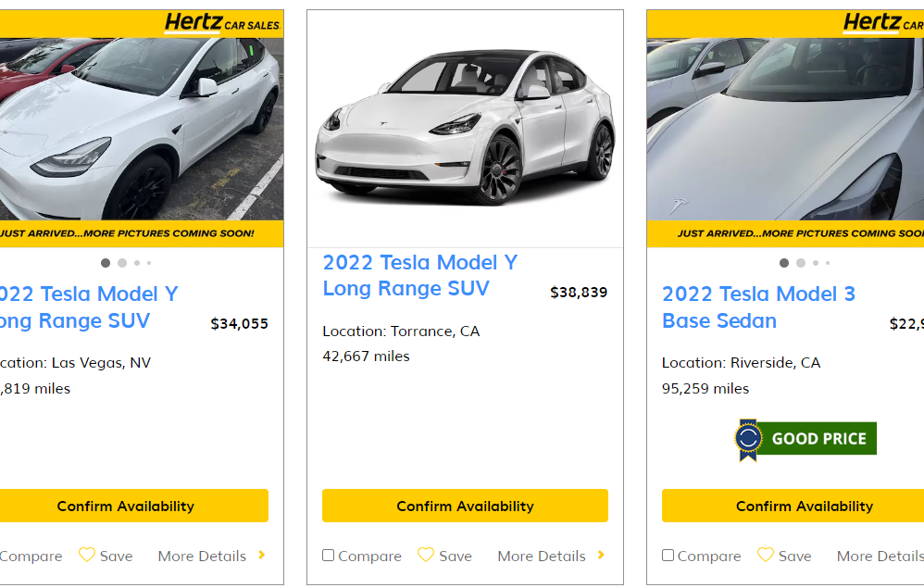Open the 2022 Tesla Model 3 Base Sedan title link
Image resolution: width=924 pixels, height=588 pixels.
point(759,307)
